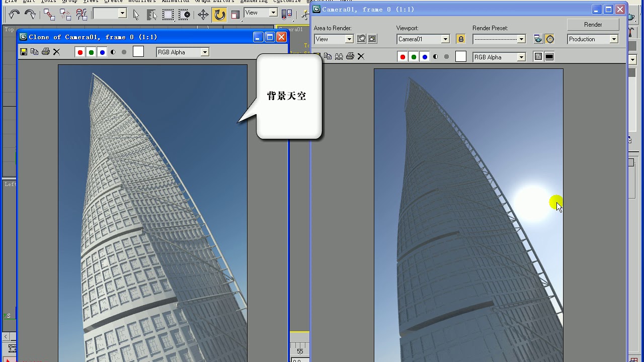Click the rendered tower image in Clone window

coord(152,213)
